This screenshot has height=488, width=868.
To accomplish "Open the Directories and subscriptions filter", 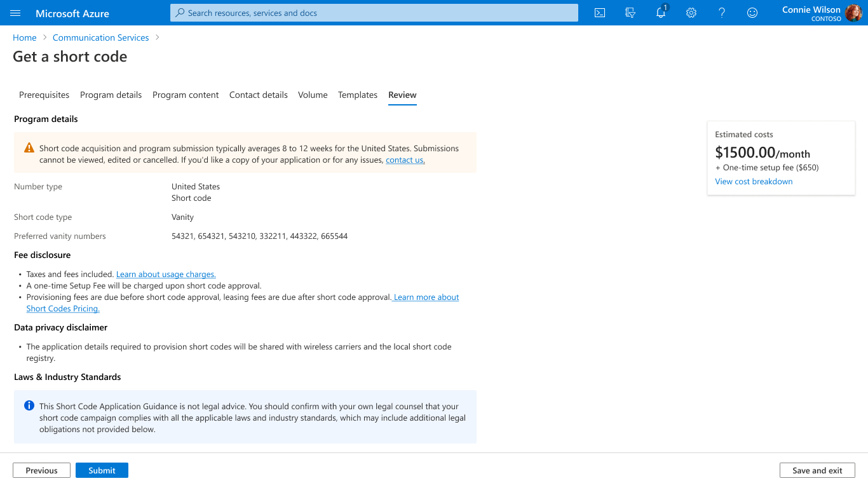I will 630,13.
